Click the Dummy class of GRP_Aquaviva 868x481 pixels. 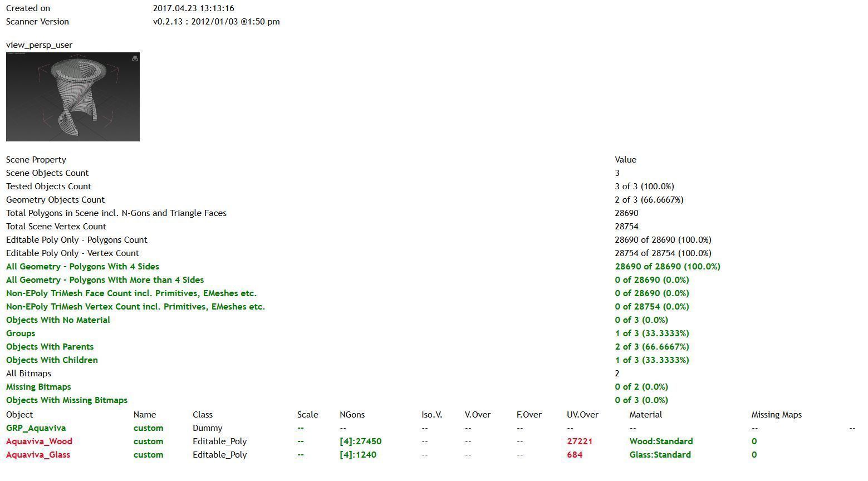(207, 428)
